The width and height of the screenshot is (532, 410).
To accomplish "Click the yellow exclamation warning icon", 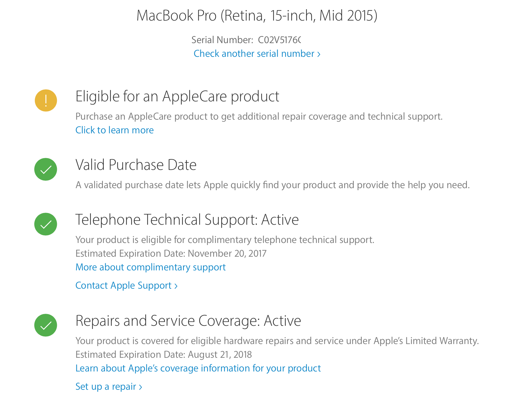I will click(46, 101).
